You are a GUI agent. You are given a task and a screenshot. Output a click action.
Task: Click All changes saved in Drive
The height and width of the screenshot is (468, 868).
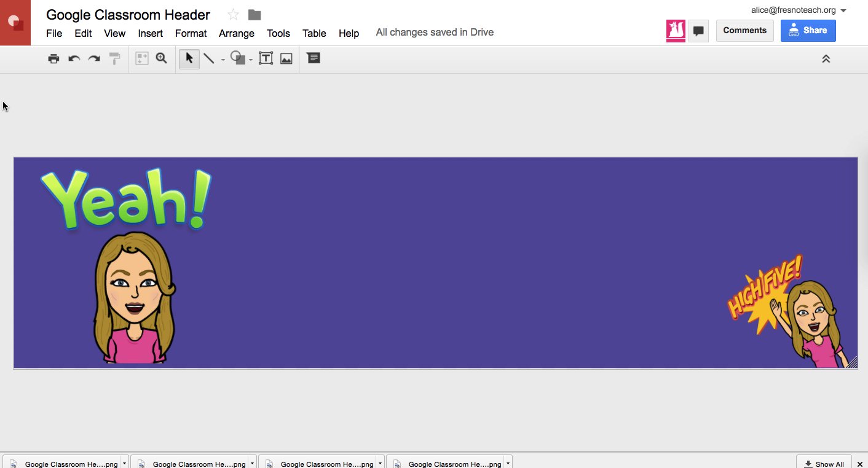point(435,32)
